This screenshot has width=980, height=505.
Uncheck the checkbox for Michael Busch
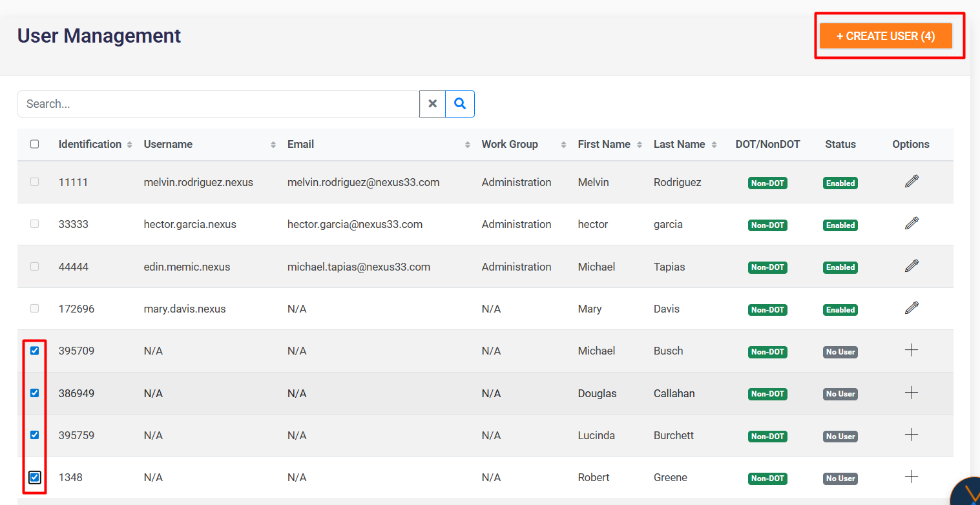coord(35,351)
